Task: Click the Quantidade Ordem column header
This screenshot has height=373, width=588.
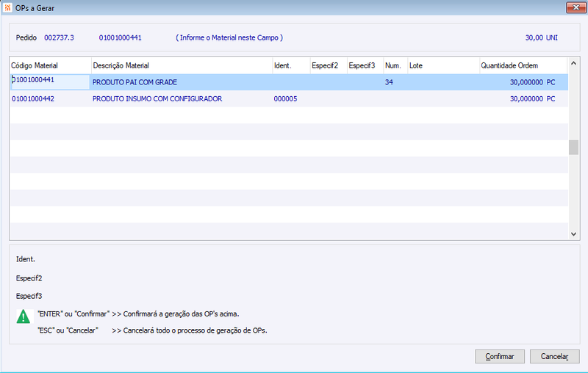Action: tap(523, 65)
